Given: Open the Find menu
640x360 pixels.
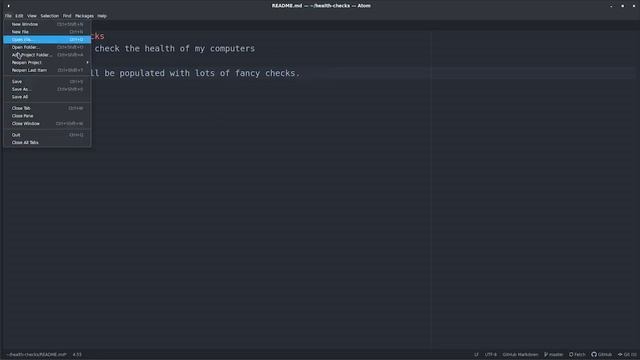Looking at the screenshot, I should (67, 16).
